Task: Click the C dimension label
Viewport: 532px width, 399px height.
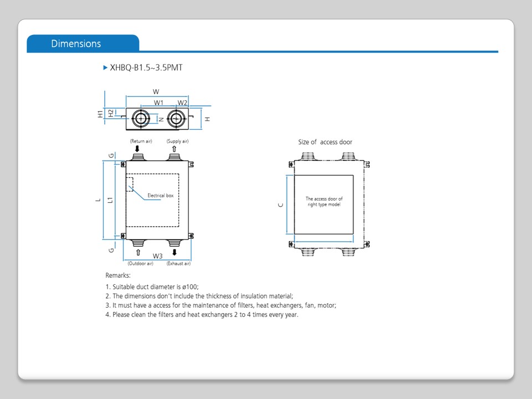Action: [x=281, y=204]
